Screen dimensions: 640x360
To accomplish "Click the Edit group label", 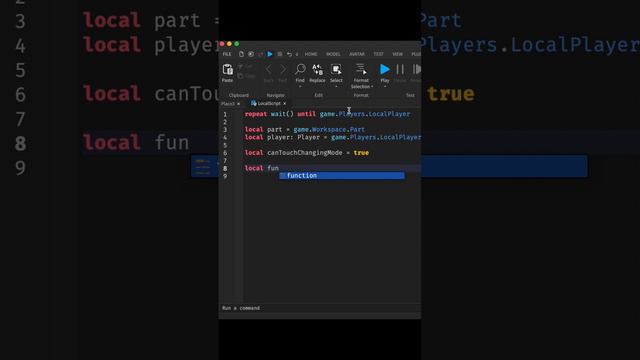I will coord(318,95).
